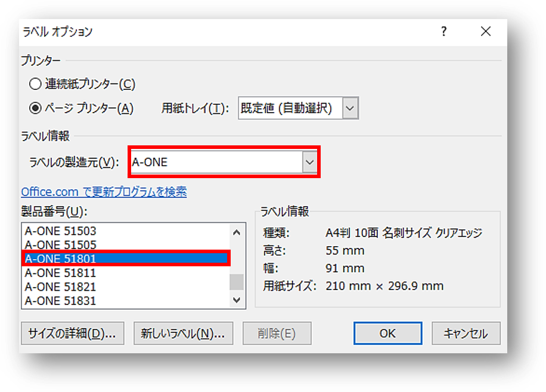Select A-ONE 51505 in product list
546x392 pixels.
(x=126, y=245)
